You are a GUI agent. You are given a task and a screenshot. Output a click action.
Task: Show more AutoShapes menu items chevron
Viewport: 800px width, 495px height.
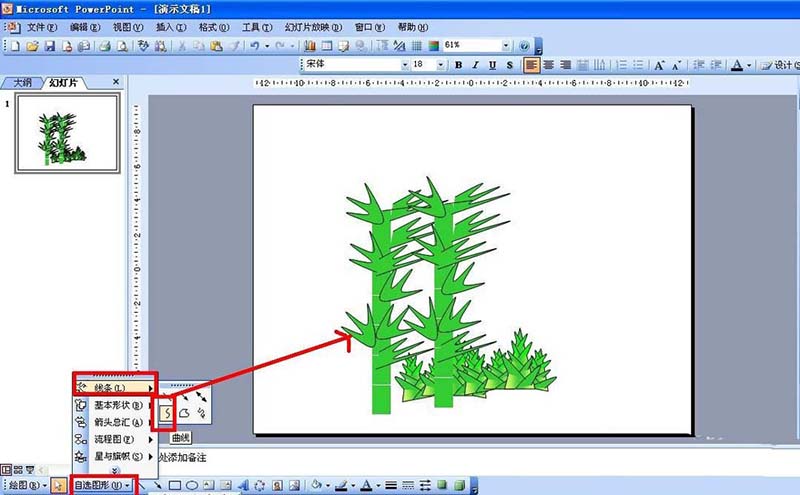coord(115,471)
